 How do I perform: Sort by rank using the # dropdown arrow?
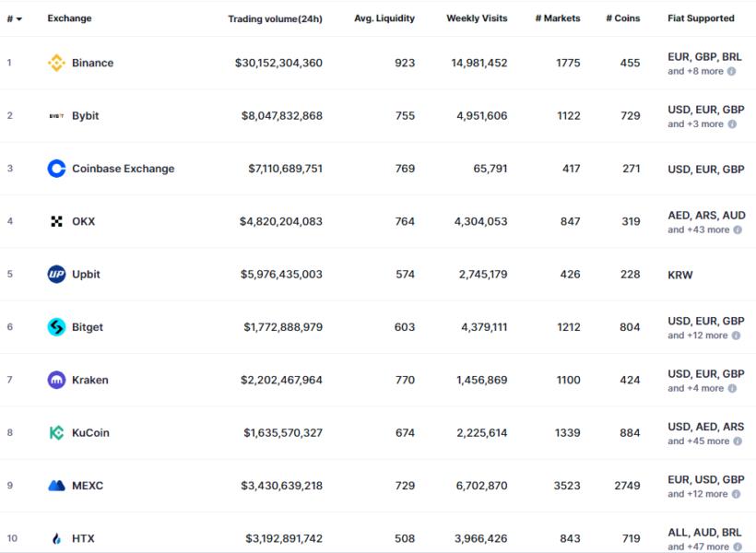(19, 19)
